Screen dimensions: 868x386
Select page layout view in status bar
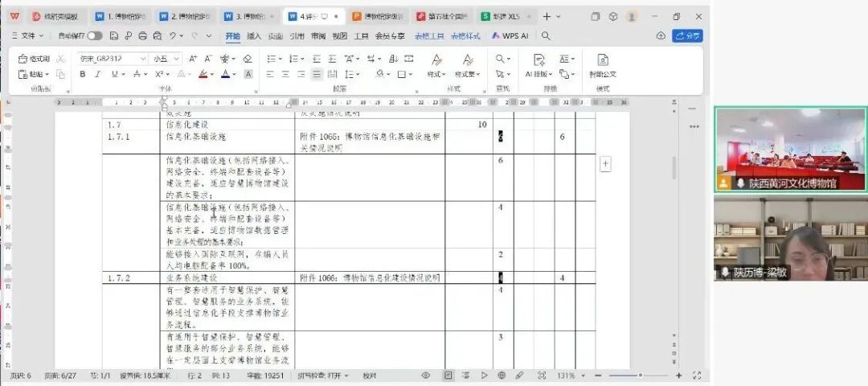point(448,375)
